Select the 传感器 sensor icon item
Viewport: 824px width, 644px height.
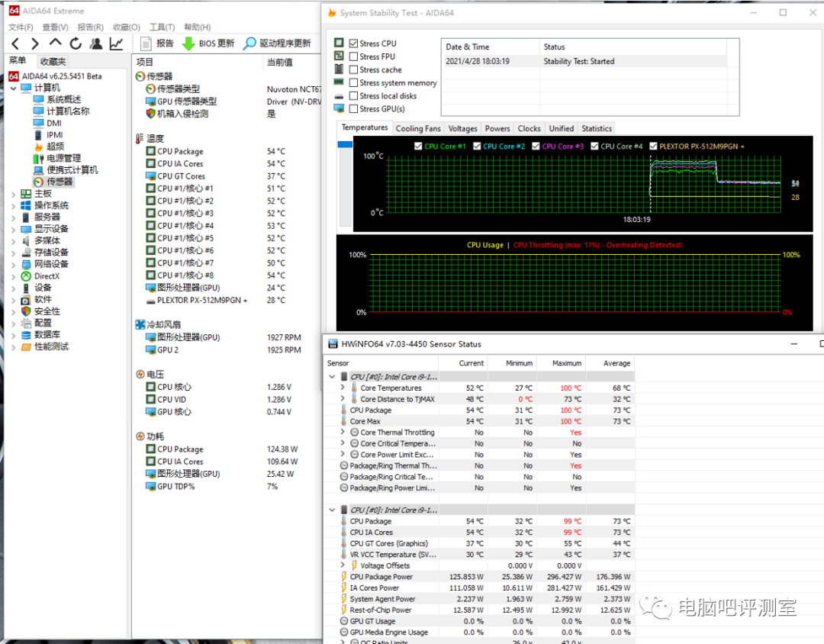click(x=38, y=182)
